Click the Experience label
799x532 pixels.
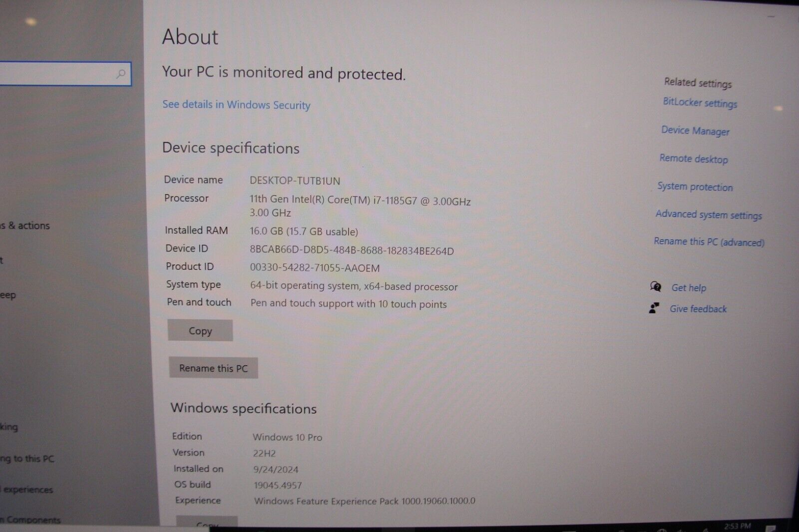tap(198, 500)
